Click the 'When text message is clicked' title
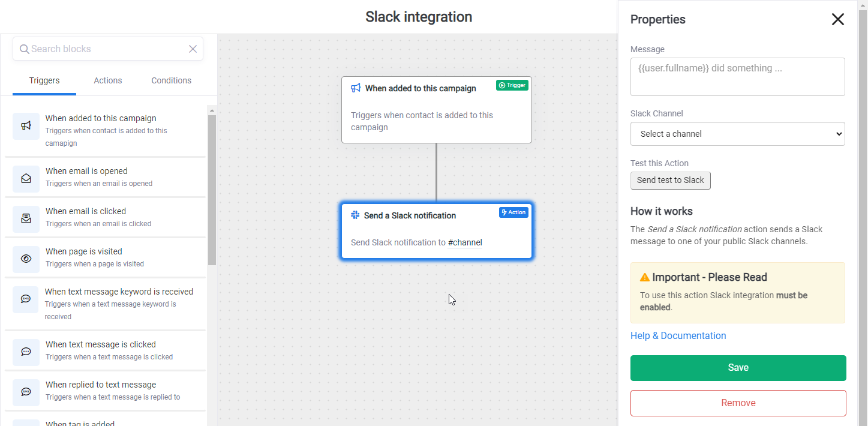 coord(101,344)
